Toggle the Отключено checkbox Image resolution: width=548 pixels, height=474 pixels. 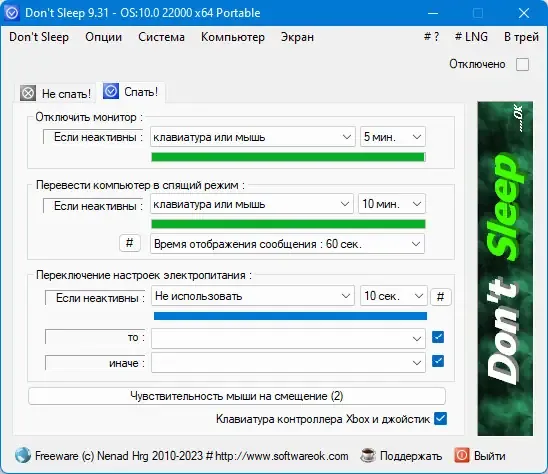coord(522,64)
